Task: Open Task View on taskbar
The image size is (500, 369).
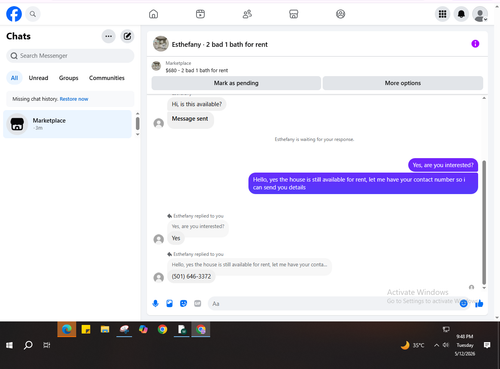Action: pos(47,345)
